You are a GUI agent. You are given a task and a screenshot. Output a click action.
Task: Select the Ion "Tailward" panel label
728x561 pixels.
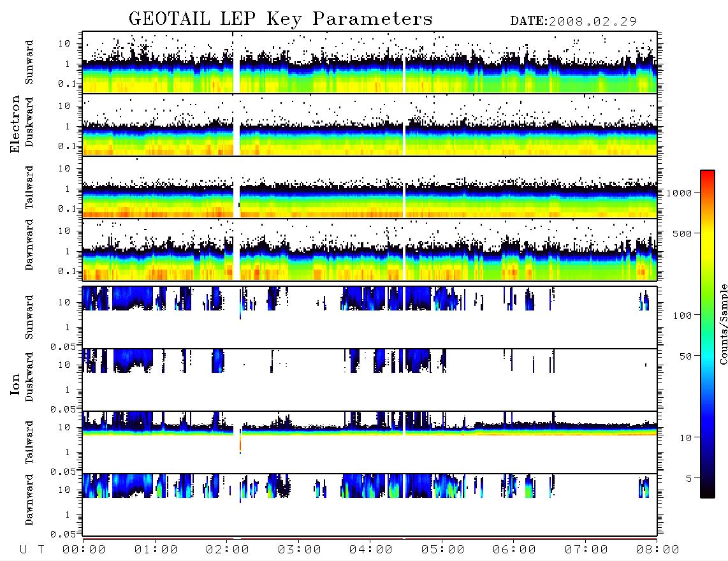29,442
